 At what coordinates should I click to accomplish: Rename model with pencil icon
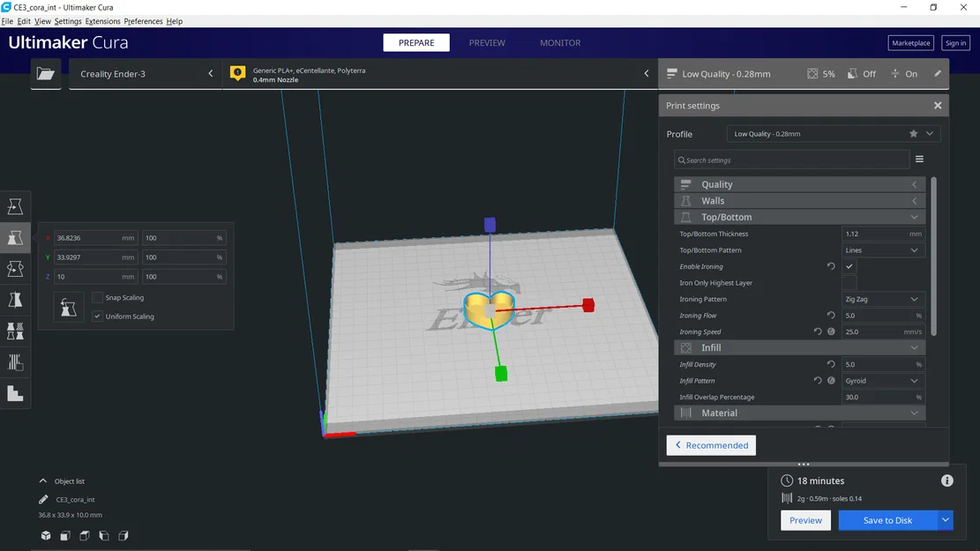(43, 499)
